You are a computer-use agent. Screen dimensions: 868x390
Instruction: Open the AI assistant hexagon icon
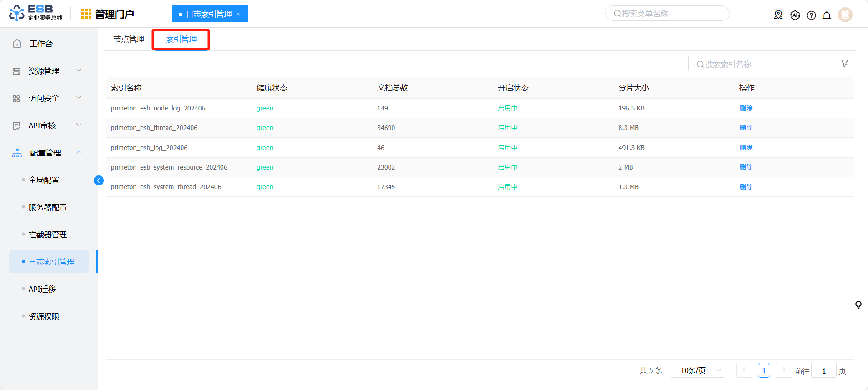[x=795, y=15]
